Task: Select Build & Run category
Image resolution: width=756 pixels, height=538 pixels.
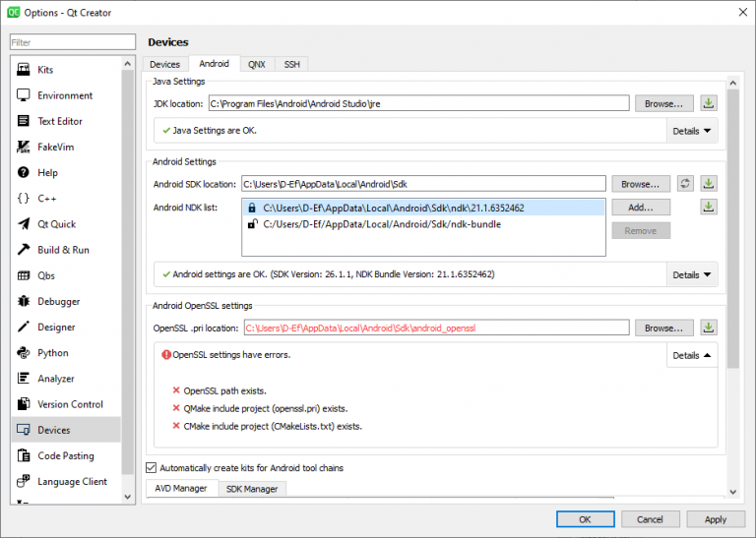Action: 66,250
